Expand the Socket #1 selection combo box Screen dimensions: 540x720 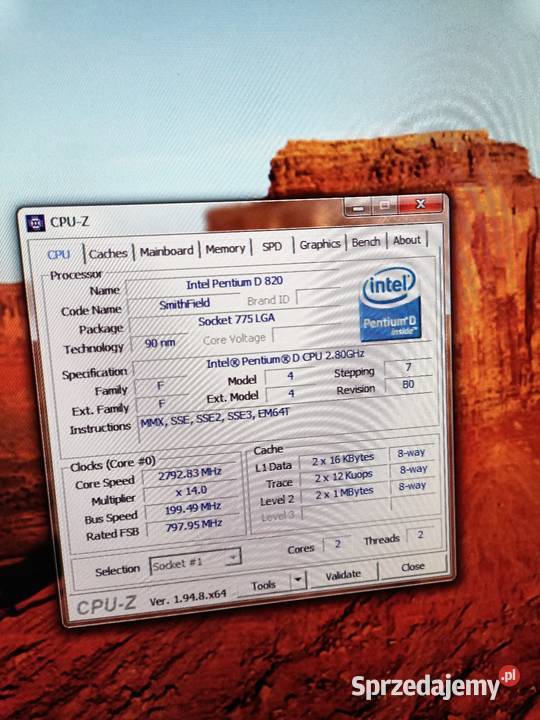(x=195, y=562)
